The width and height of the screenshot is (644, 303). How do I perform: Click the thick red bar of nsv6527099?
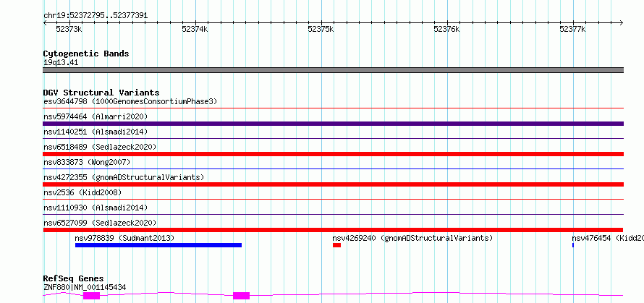pos(333,230)
